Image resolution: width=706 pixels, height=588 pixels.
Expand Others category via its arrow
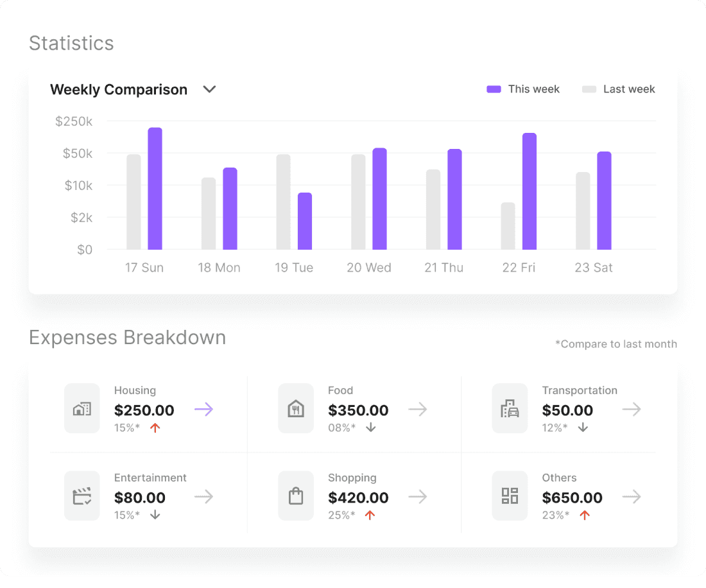click(x=632, y=496)
